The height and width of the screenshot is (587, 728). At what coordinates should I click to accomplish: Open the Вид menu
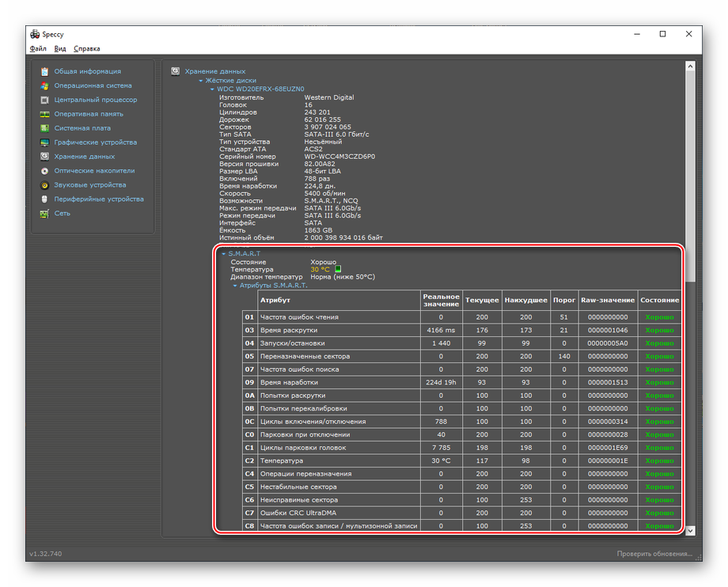pos(60,48)
